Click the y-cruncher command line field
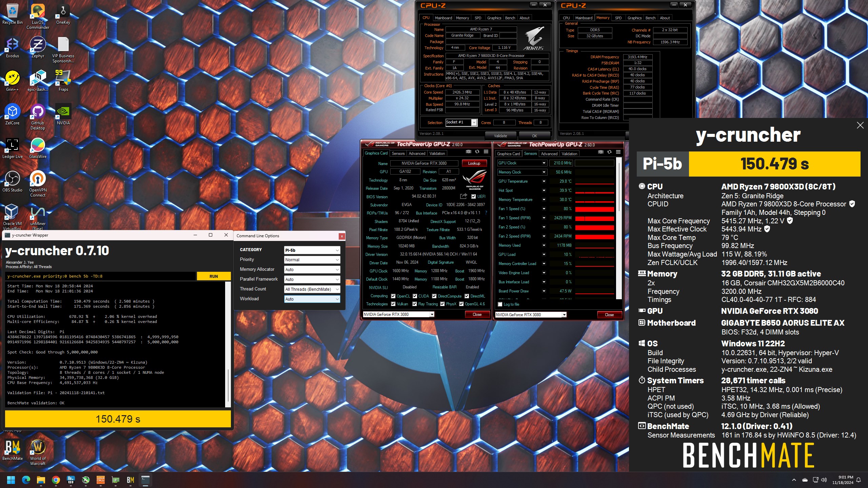The image size is (868, 488). tap(101, 276)
